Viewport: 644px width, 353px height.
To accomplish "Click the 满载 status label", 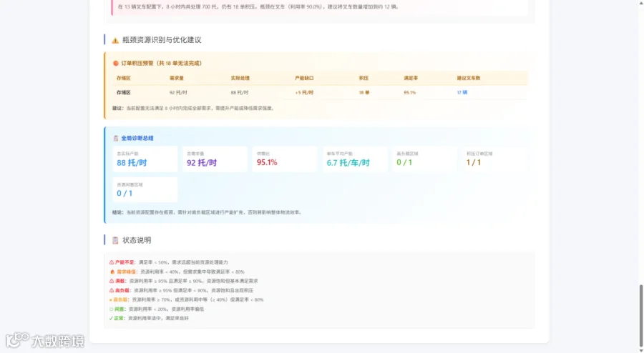I will 120,281.
